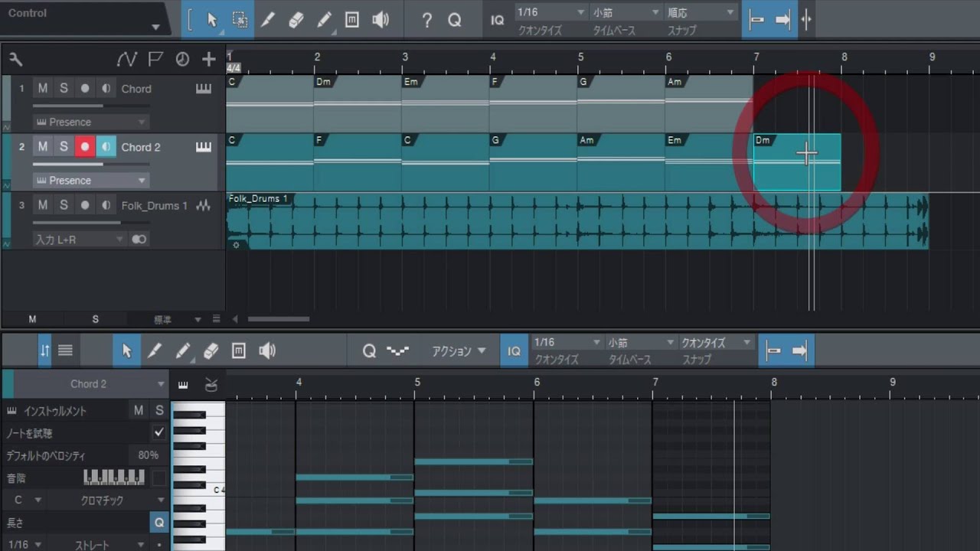Record-arm the Folk_Drums 1 track

tap(85, 205)
